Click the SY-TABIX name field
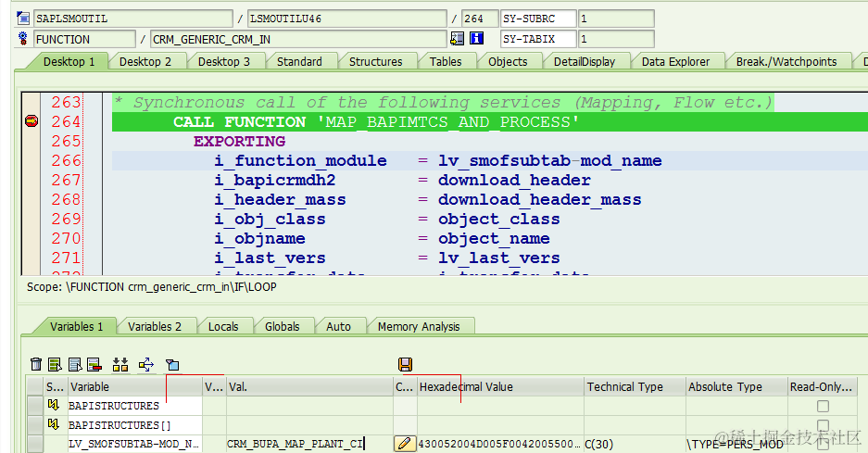The width and height of the screenshot is (868, 453). (537, 39)
